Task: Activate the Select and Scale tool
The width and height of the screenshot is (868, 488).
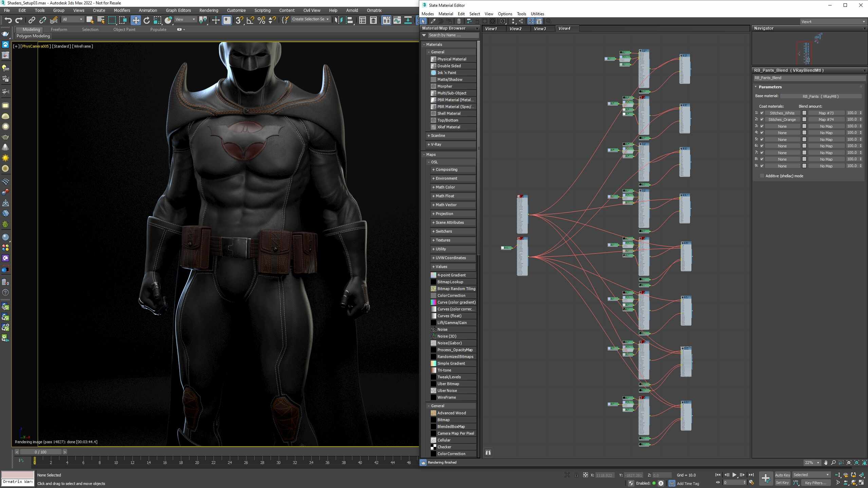Action: (x=157, y=20)
